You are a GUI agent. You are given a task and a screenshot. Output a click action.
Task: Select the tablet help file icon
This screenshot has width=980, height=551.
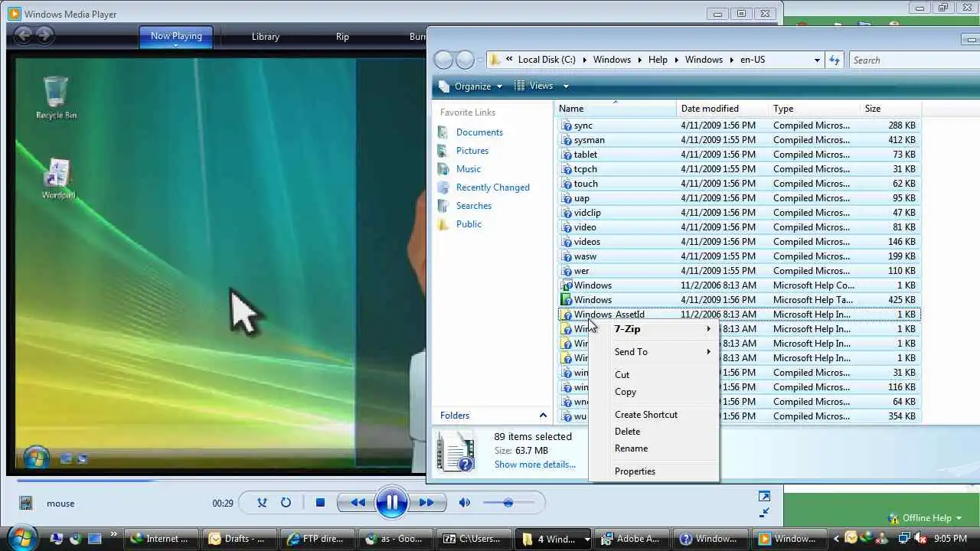pos(567,155)
